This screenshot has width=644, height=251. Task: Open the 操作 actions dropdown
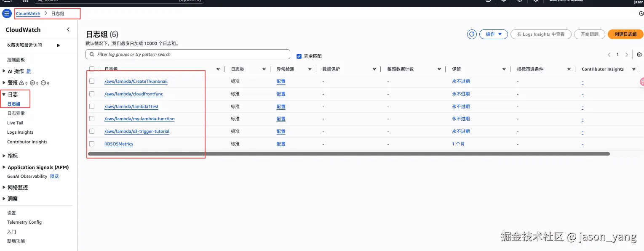pyautogui.click(x=493, y=34)
